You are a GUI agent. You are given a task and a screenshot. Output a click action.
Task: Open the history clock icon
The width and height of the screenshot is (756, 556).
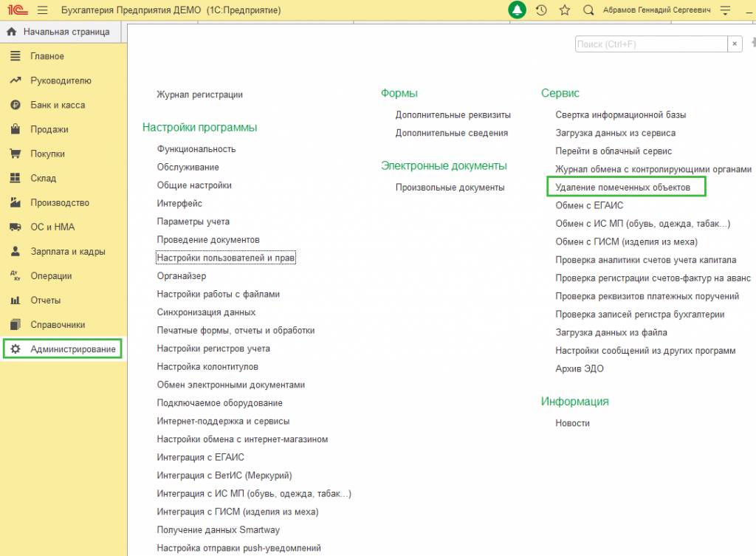pyautogui.click(x=541, y=10)
